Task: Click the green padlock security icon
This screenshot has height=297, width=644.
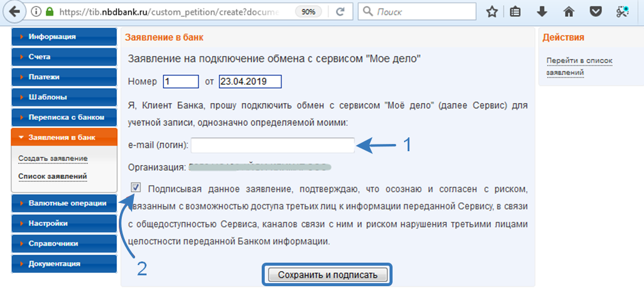Action: (49, 12)
